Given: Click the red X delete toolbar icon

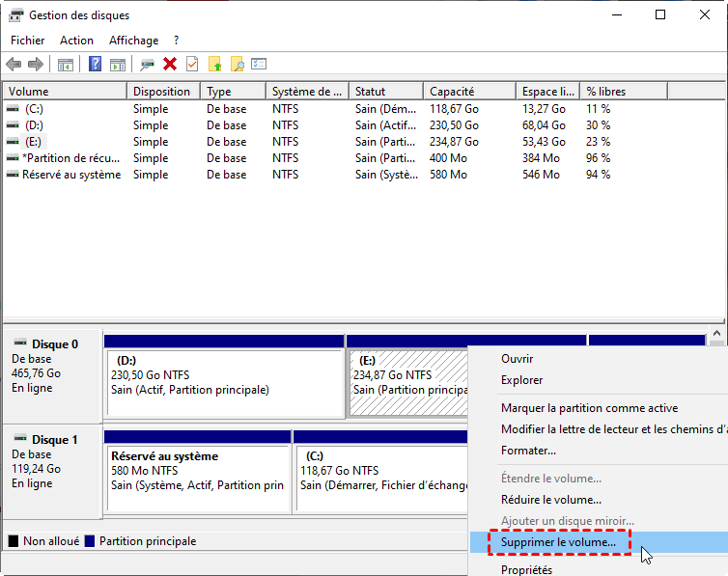Looking at the screenshot, I should [x=170, y=65].
